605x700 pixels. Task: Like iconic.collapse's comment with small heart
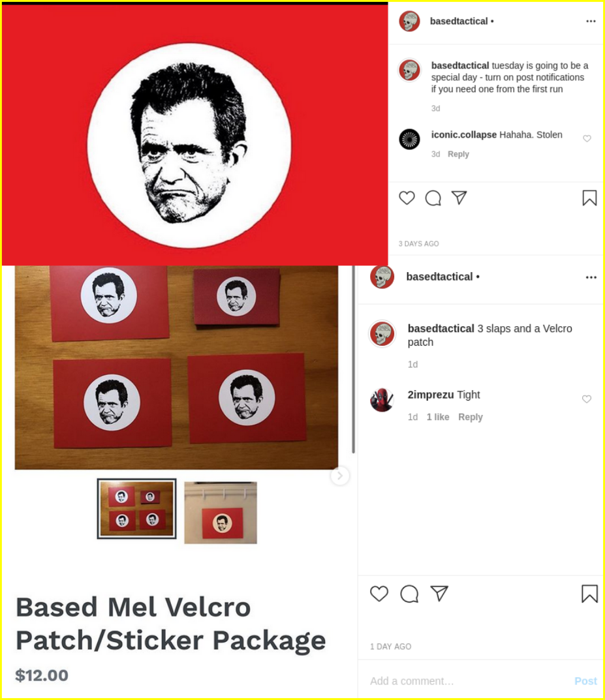(587, 138)
